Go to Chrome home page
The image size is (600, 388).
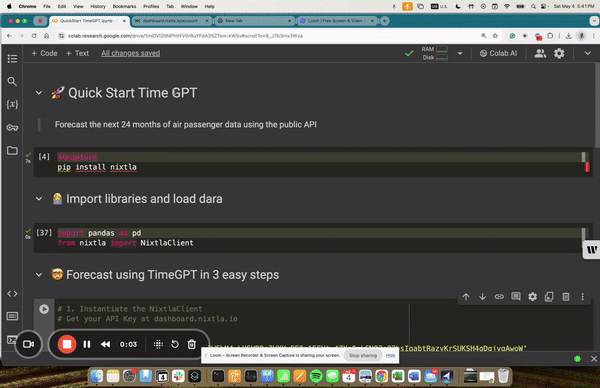[x=46, y=36]
